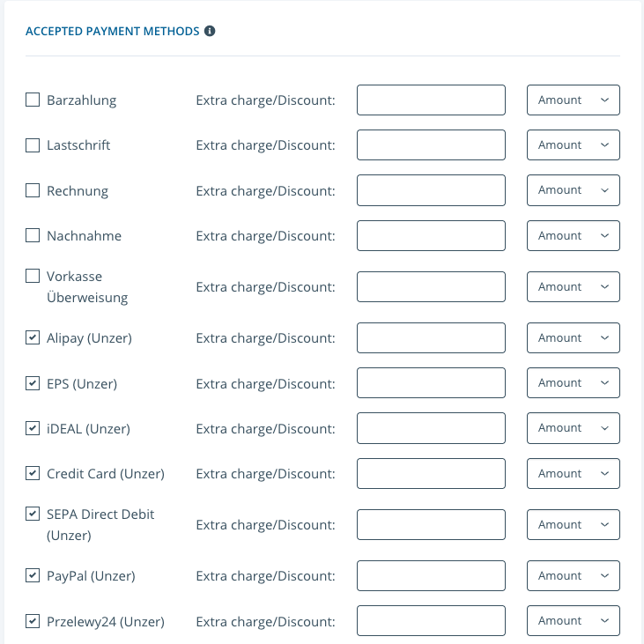Click SEPA Direct Debit extra charge field

point(431,524)
